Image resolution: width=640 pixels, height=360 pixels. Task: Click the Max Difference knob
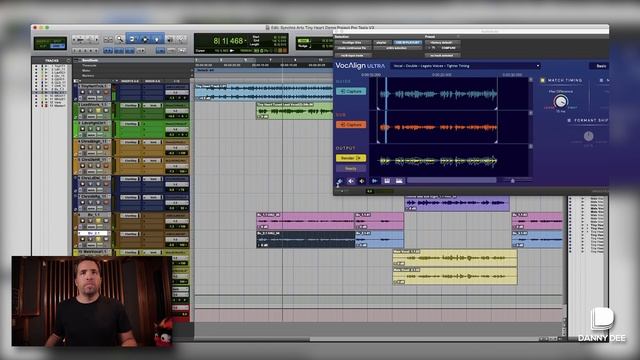pyautogui.click(x=561, y=101)
